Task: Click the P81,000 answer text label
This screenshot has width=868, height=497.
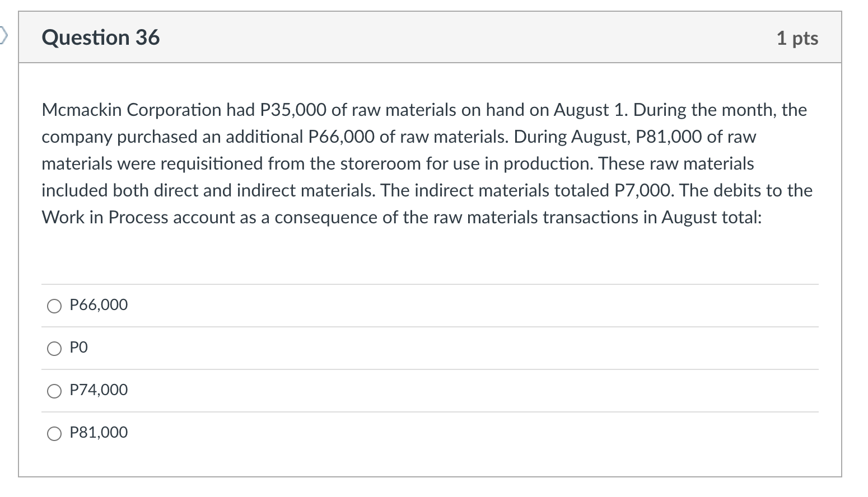Action: click(98, 432)
